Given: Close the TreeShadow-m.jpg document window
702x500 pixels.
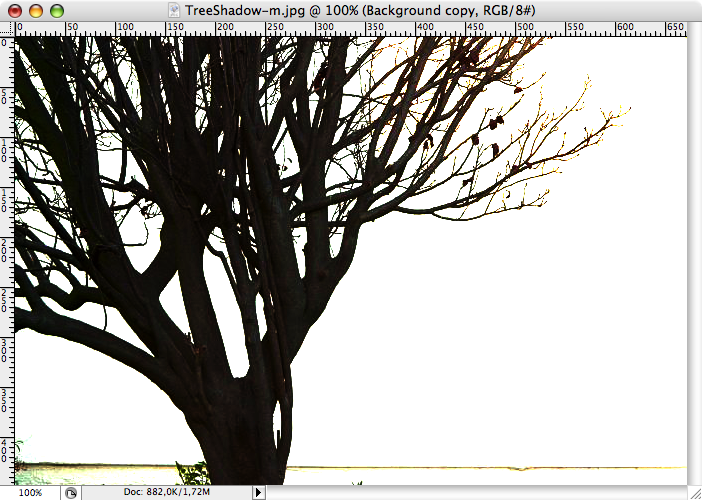Looking at the screenshot, I should [14, 10].
